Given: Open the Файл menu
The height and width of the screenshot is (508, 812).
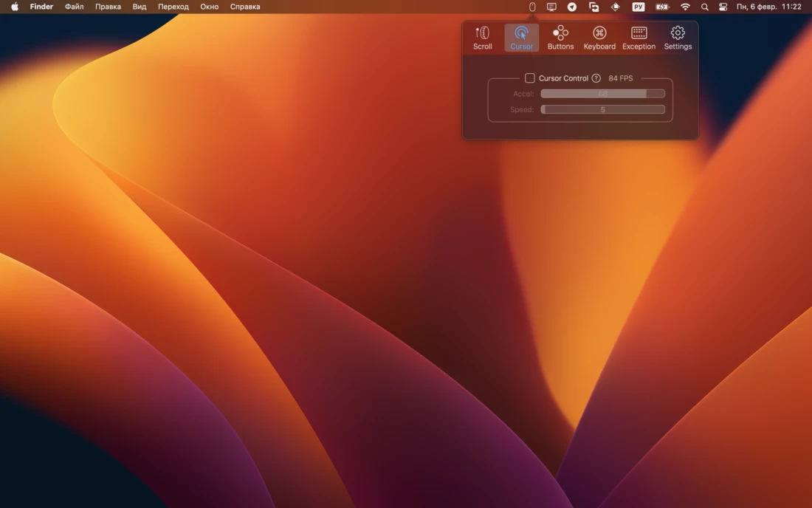Looking at the screenshot, I should (74, 7).
